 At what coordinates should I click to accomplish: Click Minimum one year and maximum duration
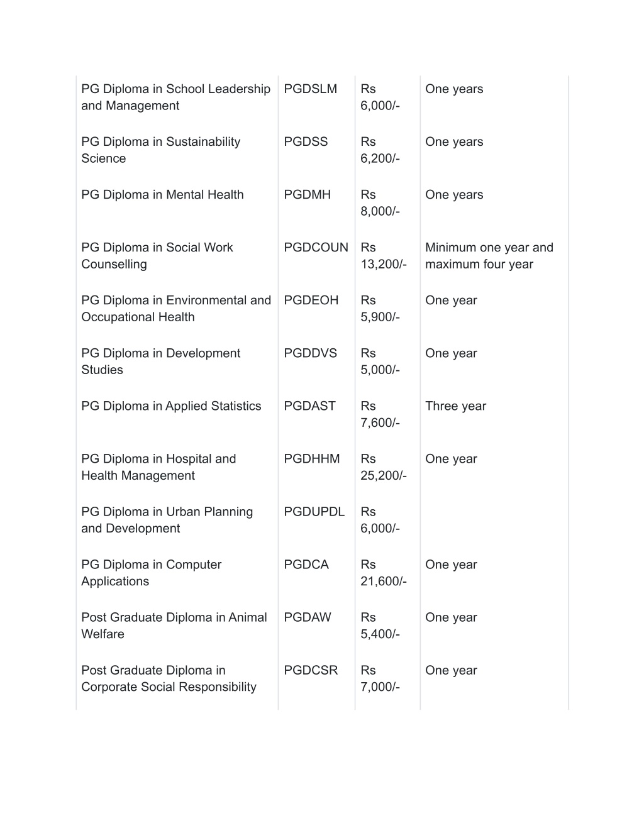click(489, 256)
